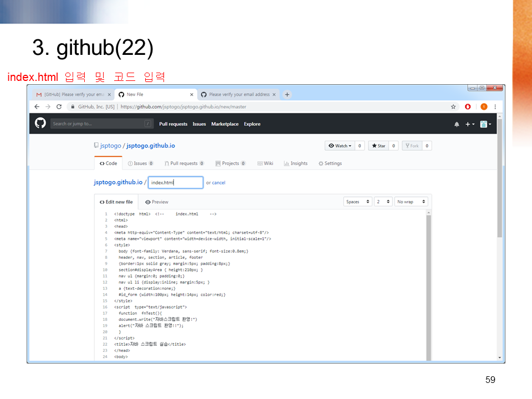Click the address bar URL
Screen dimensions: 532x399
point(183,107)
